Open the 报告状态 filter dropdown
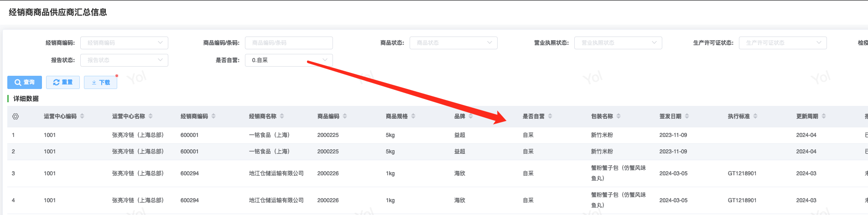The image size is (868, 215). [x=124, y=60]
